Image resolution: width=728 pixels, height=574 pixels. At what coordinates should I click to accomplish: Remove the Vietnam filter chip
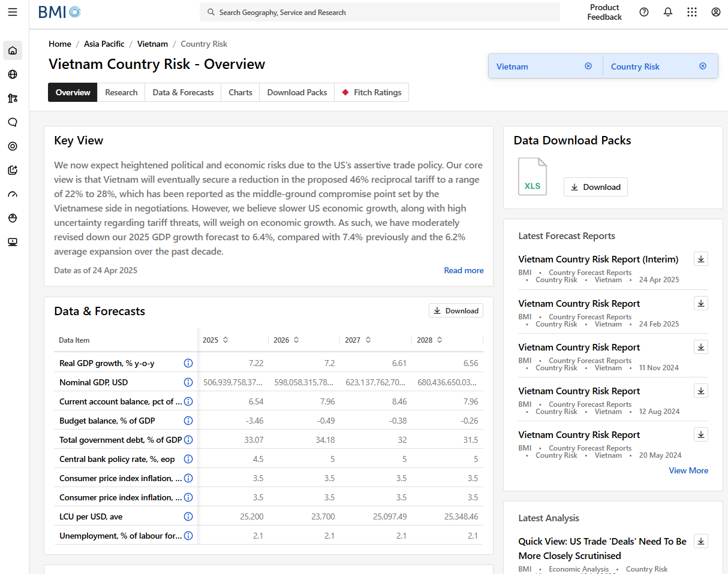coord(588,66)
